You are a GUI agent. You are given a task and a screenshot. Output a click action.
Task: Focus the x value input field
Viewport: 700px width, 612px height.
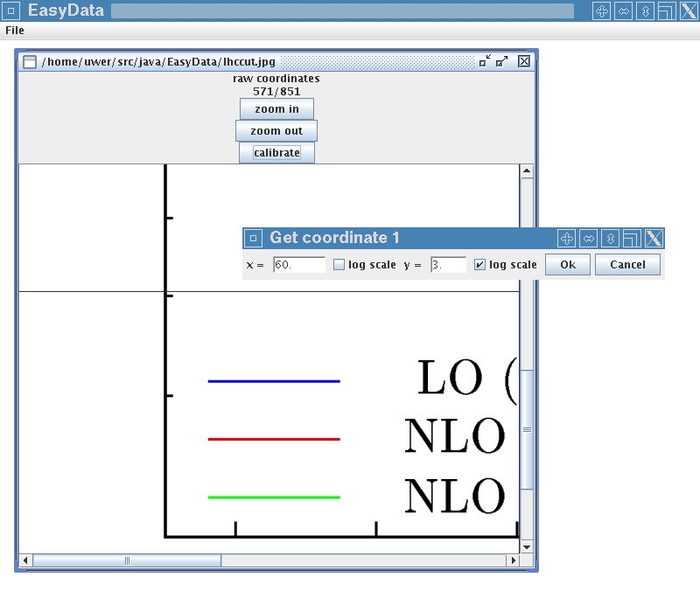(x=299, y=265)
